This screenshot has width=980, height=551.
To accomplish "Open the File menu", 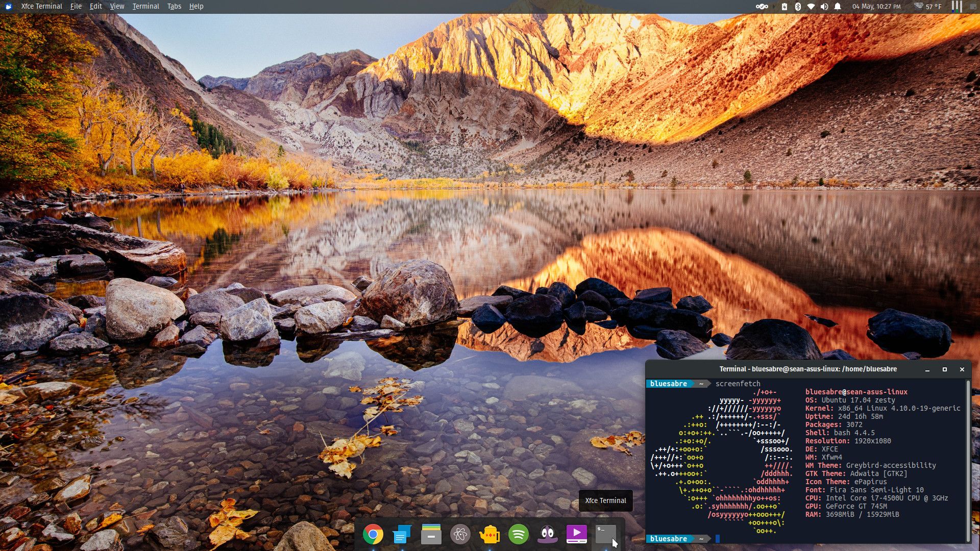I will click(x=76, y=7).
